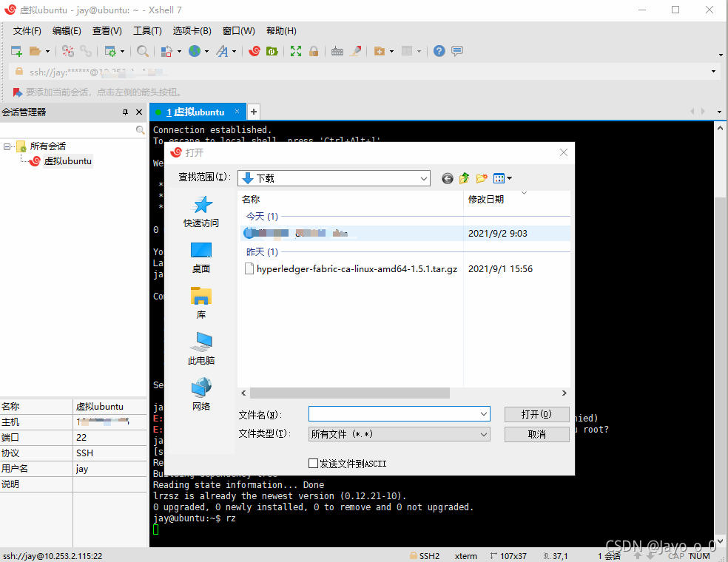Click the 打开(O) button

536,414
